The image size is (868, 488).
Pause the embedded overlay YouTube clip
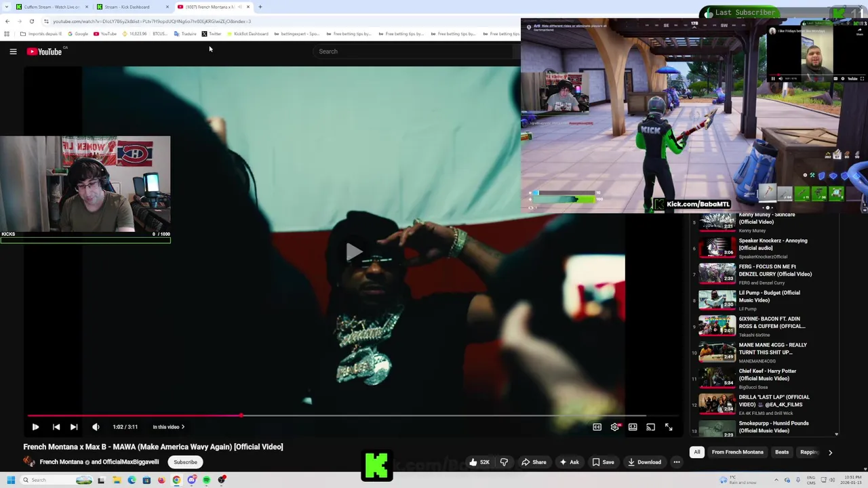[773, 79]
